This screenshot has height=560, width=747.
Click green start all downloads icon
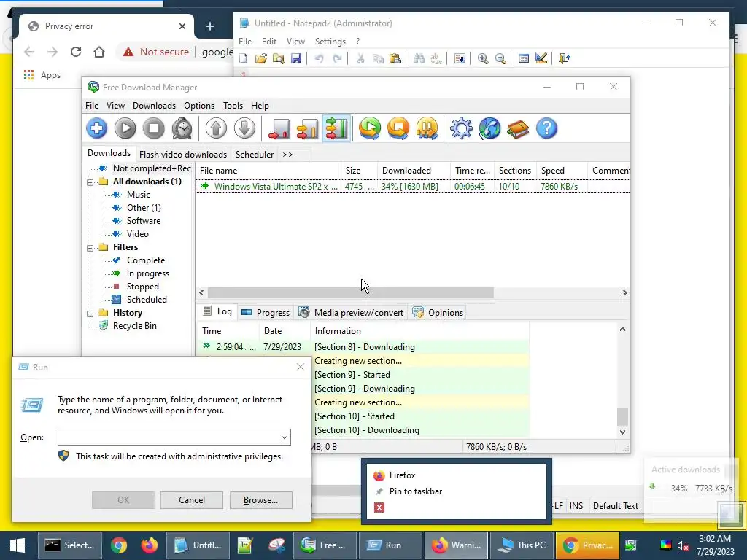[x=370, y=128]
